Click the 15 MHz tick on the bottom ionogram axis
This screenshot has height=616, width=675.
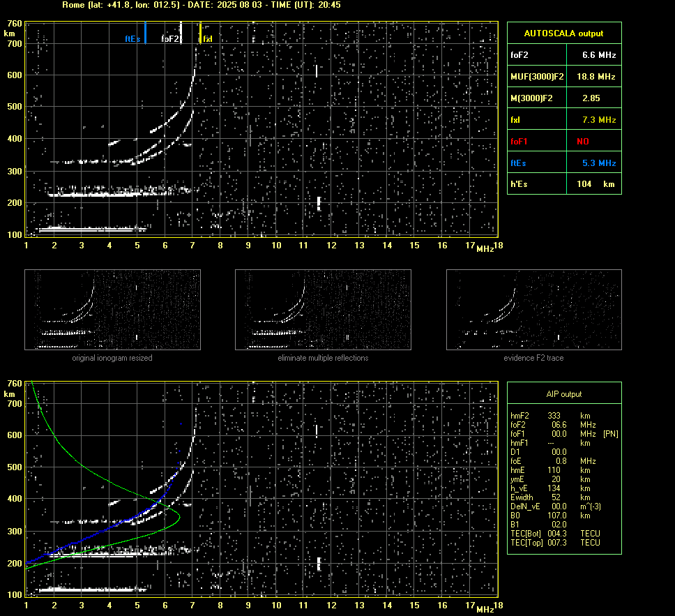[x=415, y=606]
